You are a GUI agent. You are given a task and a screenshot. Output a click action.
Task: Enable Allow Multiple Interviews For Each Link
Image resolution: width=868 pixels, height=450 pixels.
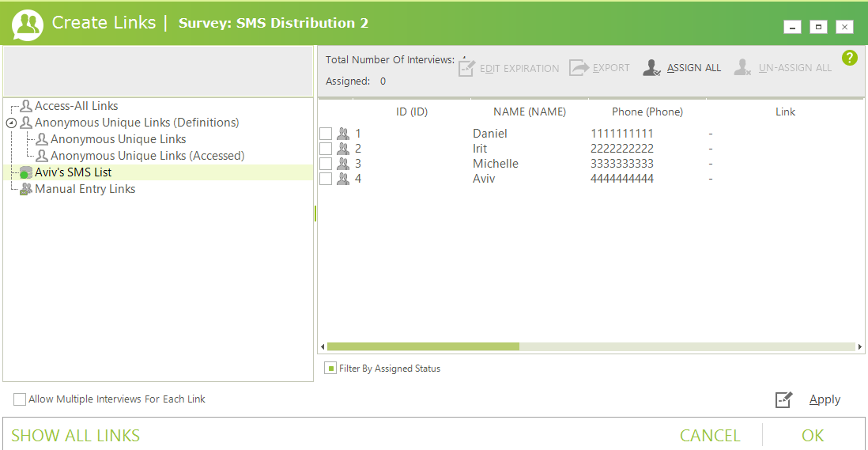[x=20, y=399]
